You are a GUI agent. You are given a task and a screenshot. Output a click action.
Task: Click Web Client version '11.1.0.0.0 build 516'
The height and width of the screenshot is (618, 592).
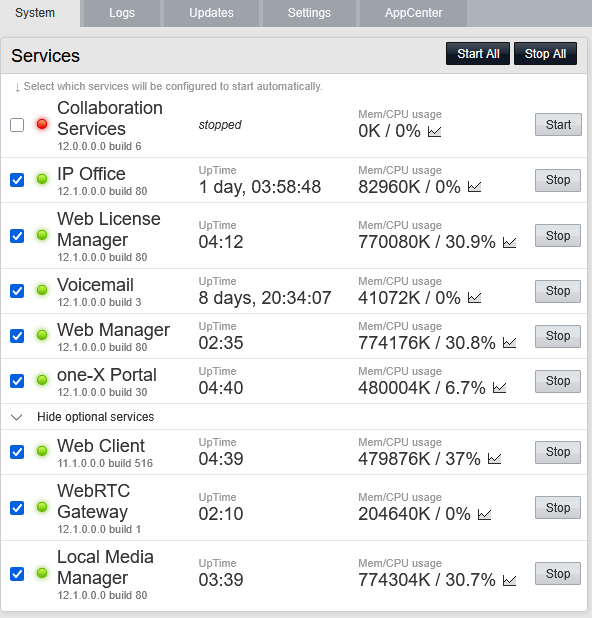[105, 463]
